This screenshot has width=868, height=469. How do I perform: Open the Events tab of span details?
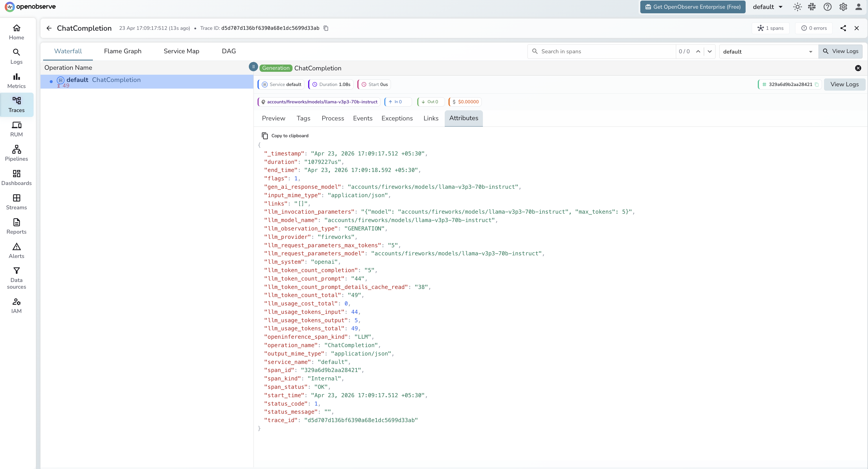(363, 118)
